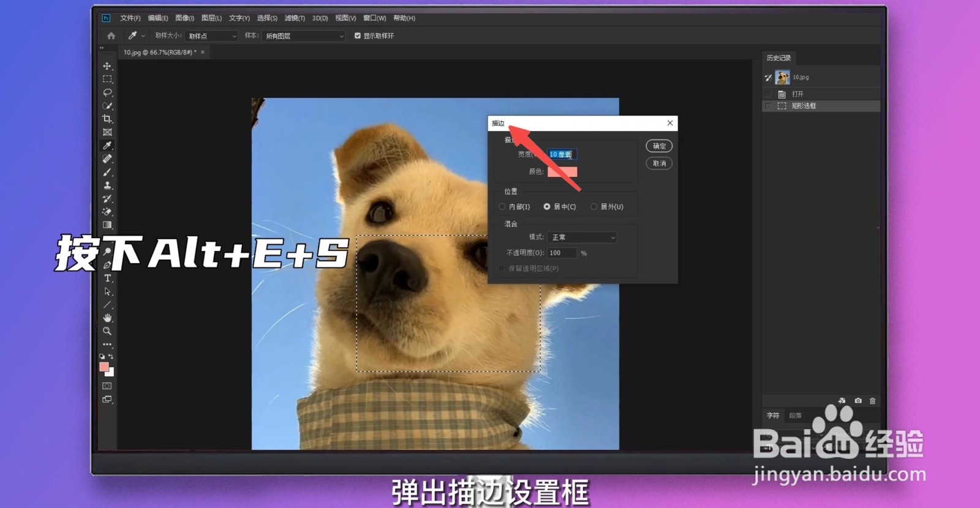This screenshot has width=980, height=508.
Task: Select the Eyedropper tool in toolbox
Action: (107, 146)
